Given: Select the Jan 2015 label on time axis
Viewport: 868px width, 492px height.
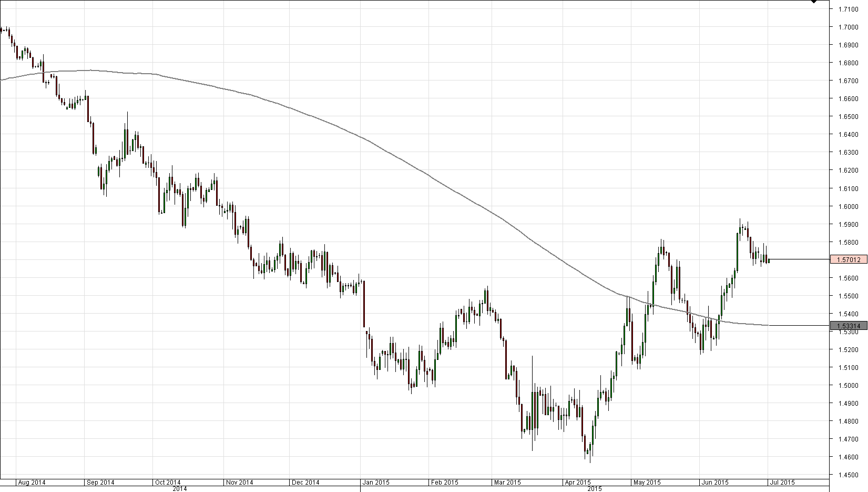Looking at the screenshot, I should tap(376, 482).
